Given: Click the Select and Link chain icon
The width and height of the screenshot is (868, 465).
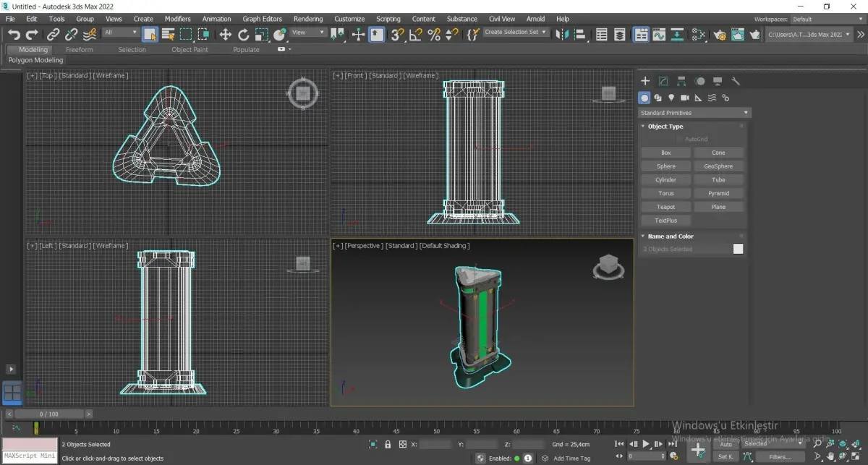Looking at the screenshot, I should (x=53, y=34).
